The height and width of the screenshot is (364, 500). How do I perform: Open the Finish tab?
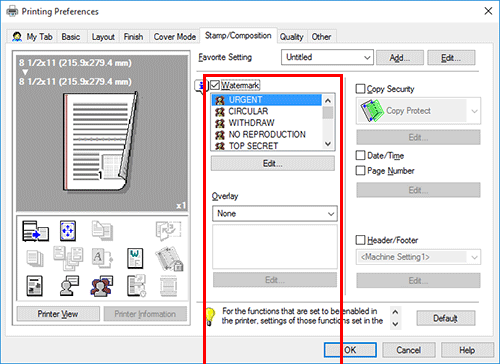coord(133,37)
